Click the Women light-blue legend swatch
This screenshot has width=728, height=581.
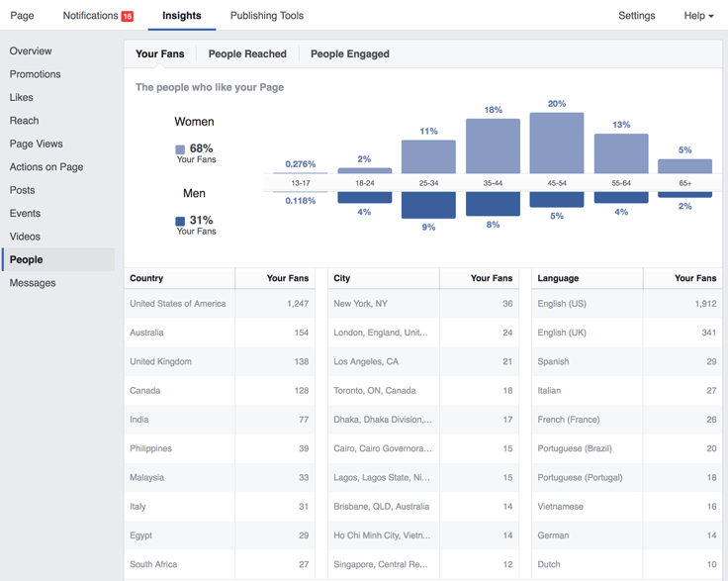coord(180,149)
